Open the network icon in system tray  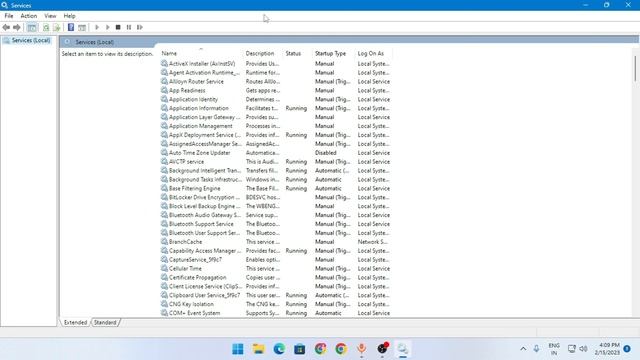coord(572,349)
